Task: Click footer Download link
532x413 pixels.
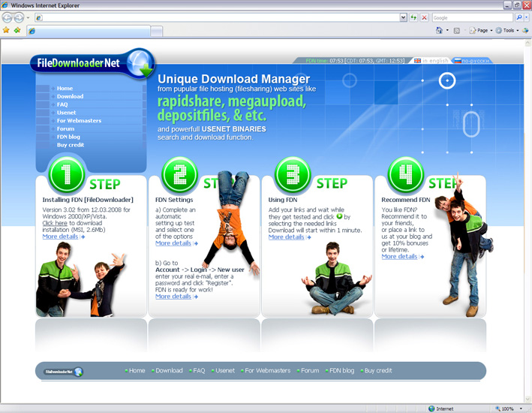Action: point(169,370)
